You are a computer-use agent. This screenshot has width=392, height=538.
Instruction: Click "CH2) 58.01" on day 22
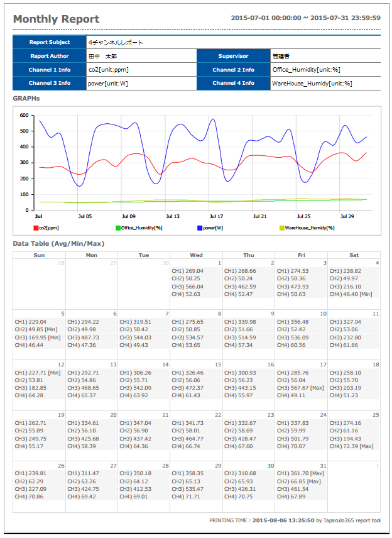coord(186,431)
